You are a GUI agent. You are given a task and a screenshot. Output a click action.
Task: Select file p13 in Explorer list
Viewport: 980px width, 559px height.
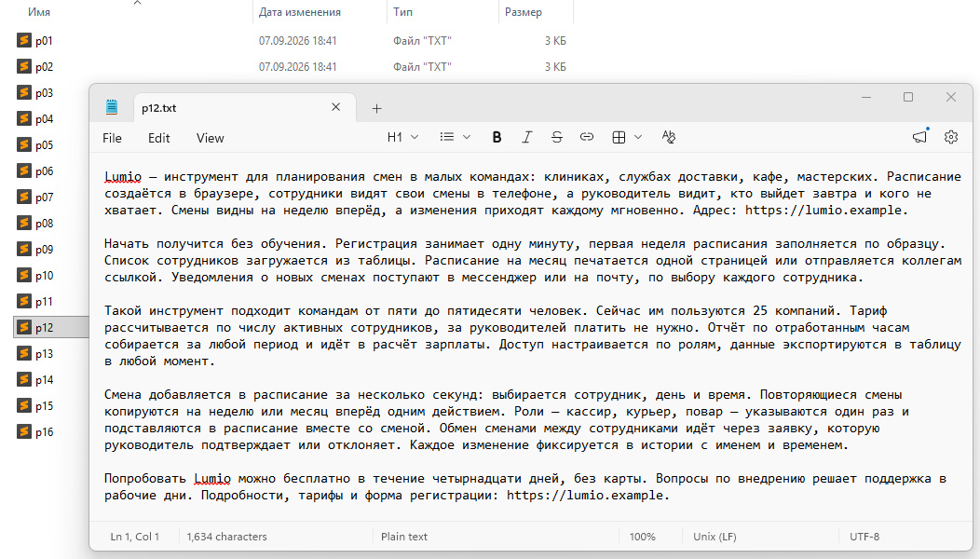point(44,354)
